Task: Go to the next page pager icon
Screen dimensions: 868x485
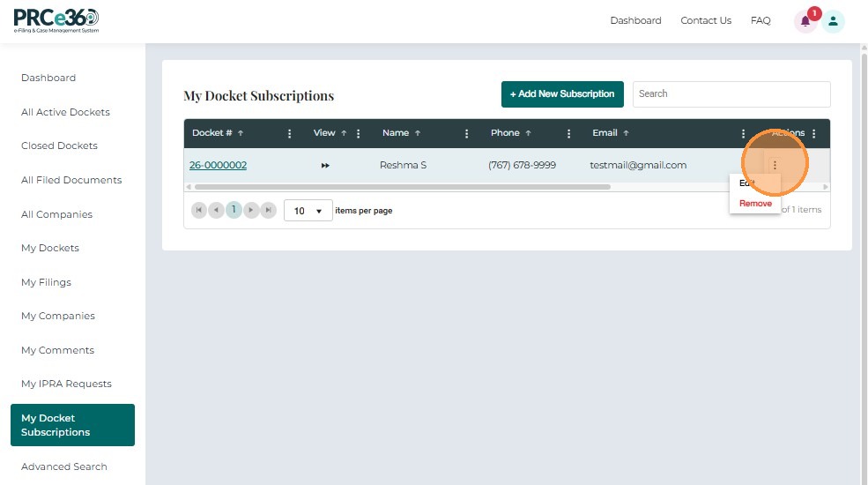Action: [x=251, y=210]
